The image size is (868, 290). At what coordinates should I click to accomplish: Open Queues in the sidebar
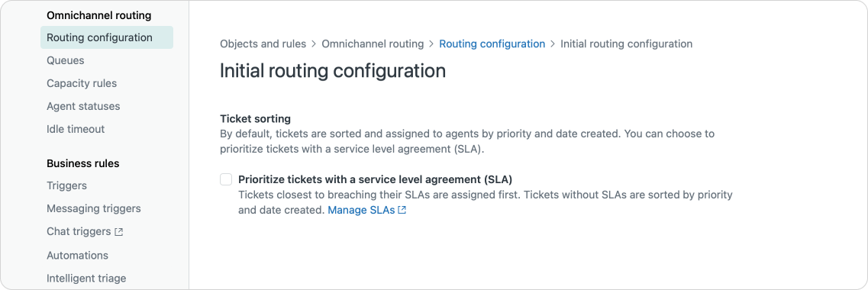point(66,60)
